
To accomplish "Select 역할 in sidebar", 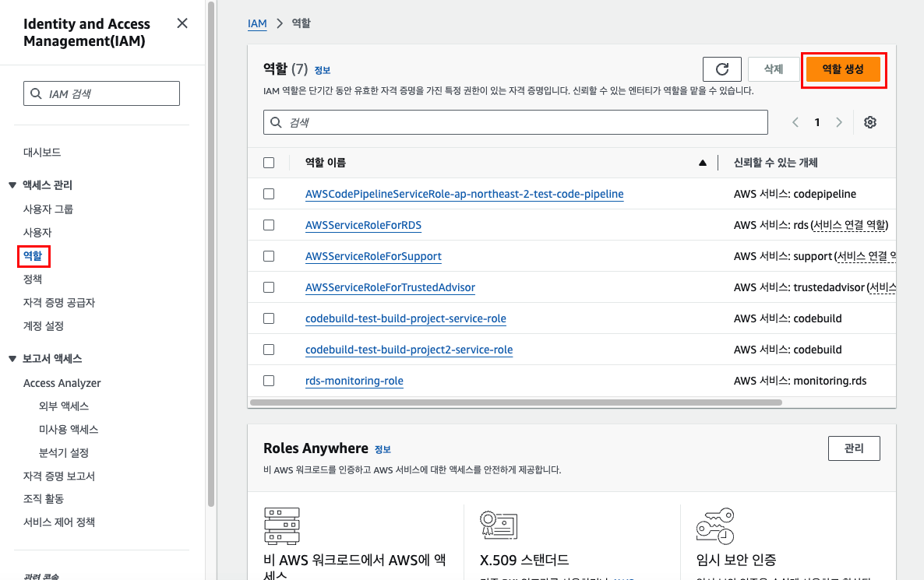I will [x=33, y=256].
